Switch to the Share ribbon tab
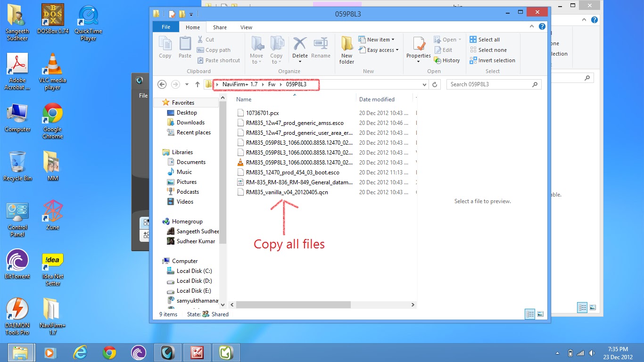This screenshot has width=644, height=362. coord(220,27)
